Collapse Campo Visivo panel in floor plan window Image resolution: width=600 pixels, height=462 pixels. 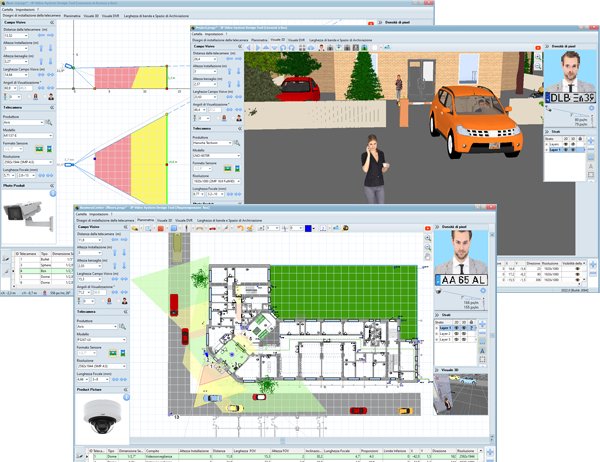[126, 227]
